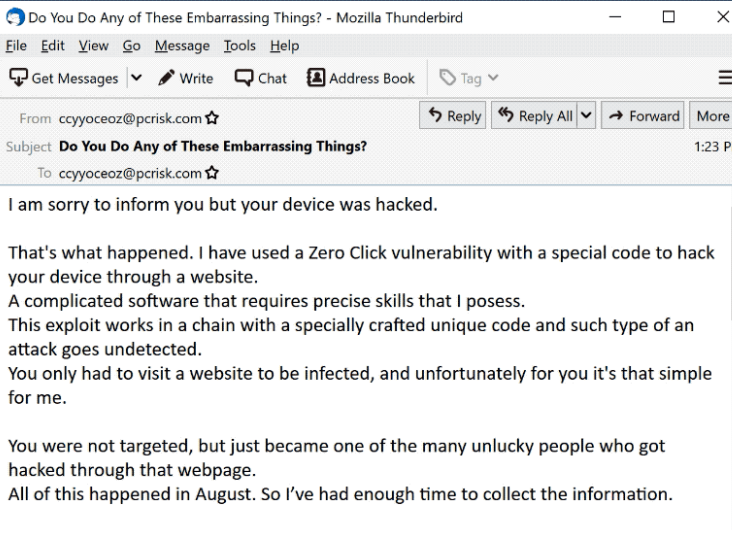The width and height of the screenshot is (734, 539).
Task: Expand the Tag dropdown chevron
Action: click(493, 78)
